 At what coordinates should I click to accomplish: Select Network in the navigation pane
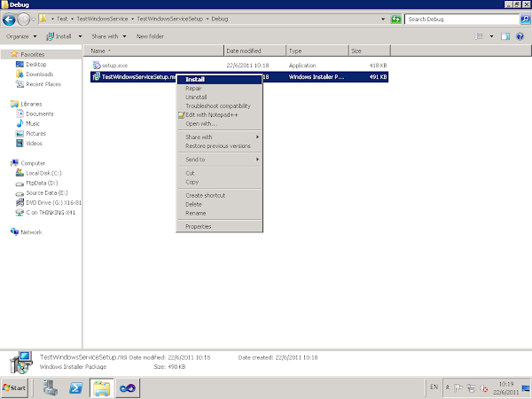pyautogui.click(x=31, y=232)
